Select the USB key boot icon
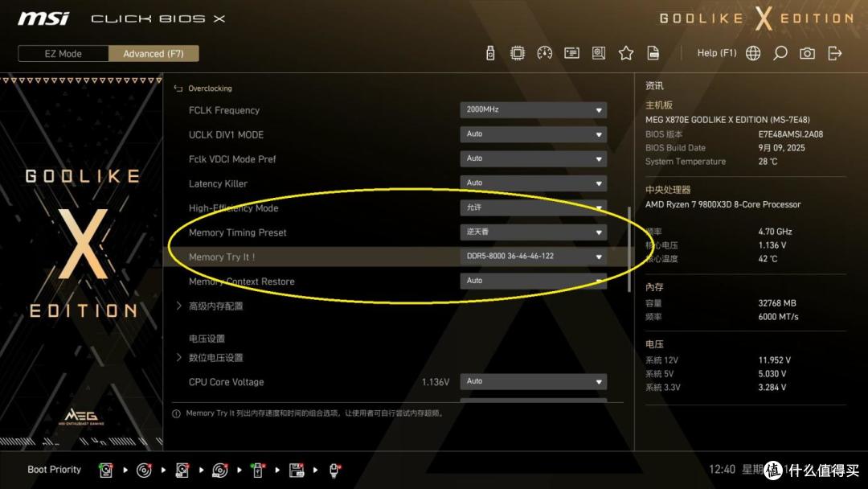The image size is (868, 489). (x=258, y=471)
